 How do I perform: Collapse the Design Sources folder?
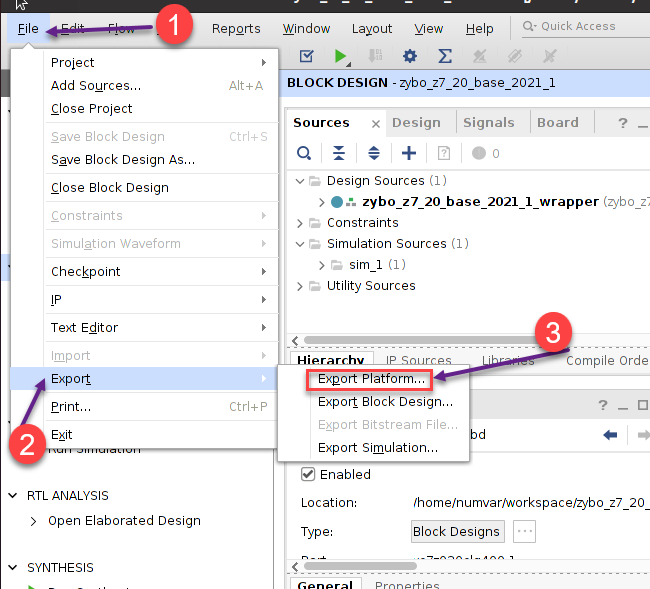point(302,181)
